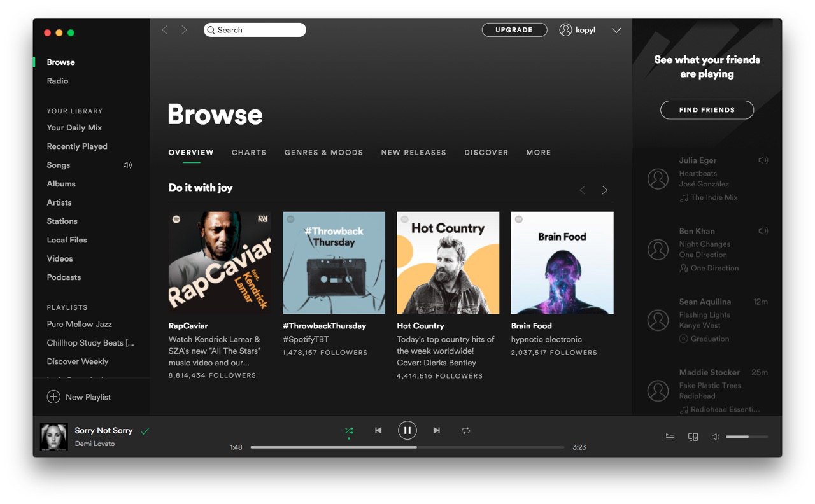The image size is (815, 504).
Task: Open Julia Eger's profile avatar
Action: point(658,179)
